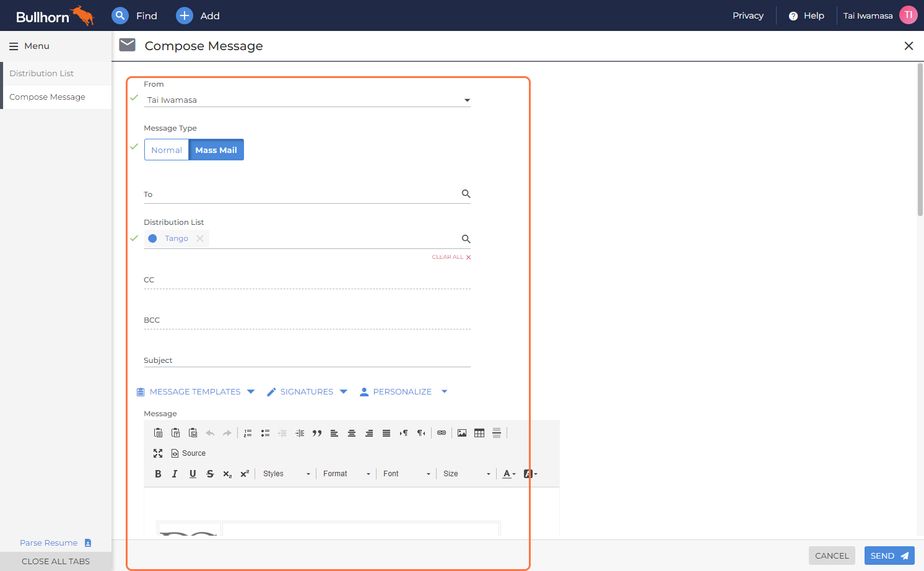Select Mass Mail message type
924x571 pixels.
click(x=216, y=150)
